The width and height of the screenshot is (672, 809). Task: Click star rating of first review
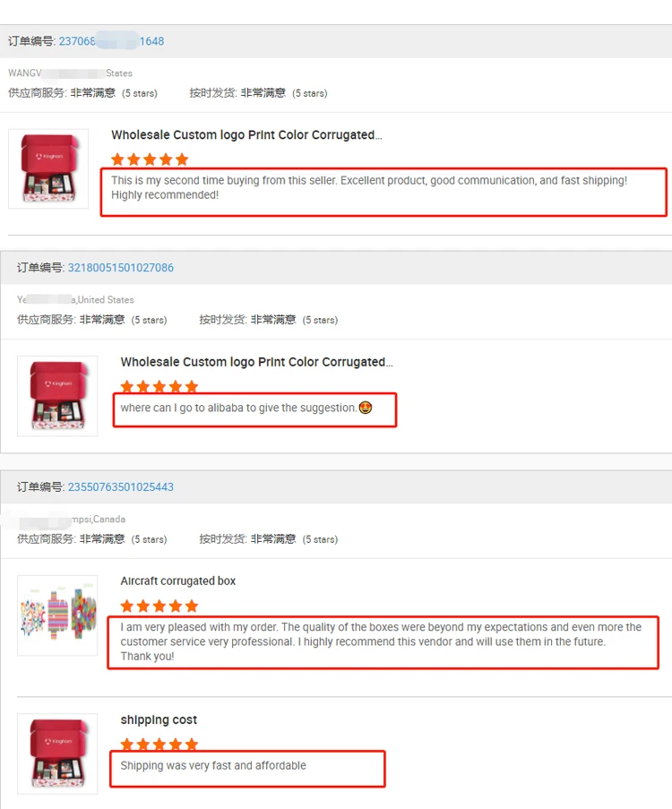click(150, 159)
